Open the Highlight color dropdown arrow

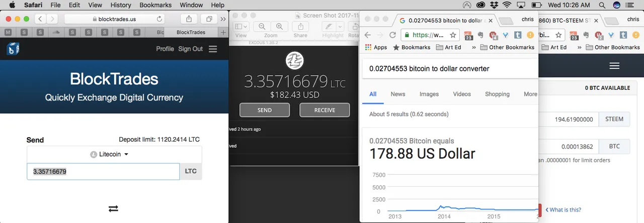point(340,27)
